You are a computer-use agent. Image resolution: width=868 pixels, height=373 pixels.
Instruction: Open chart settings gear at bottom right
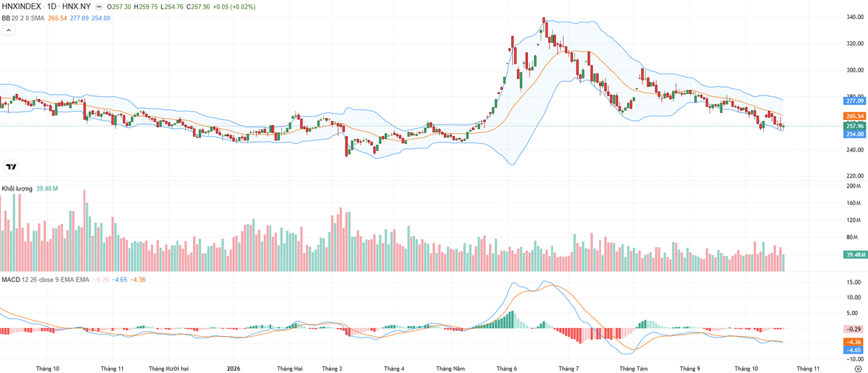pos(857,369)
